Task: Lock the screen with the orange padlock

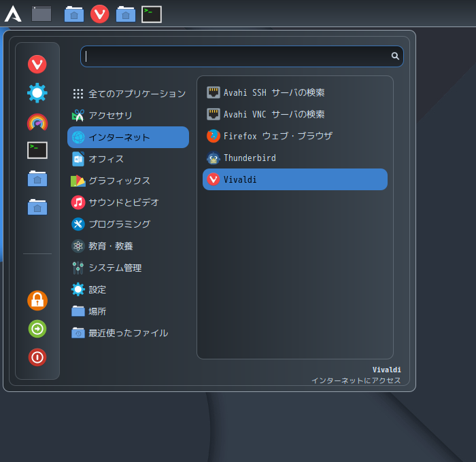Action: click(x=37, y=300)
